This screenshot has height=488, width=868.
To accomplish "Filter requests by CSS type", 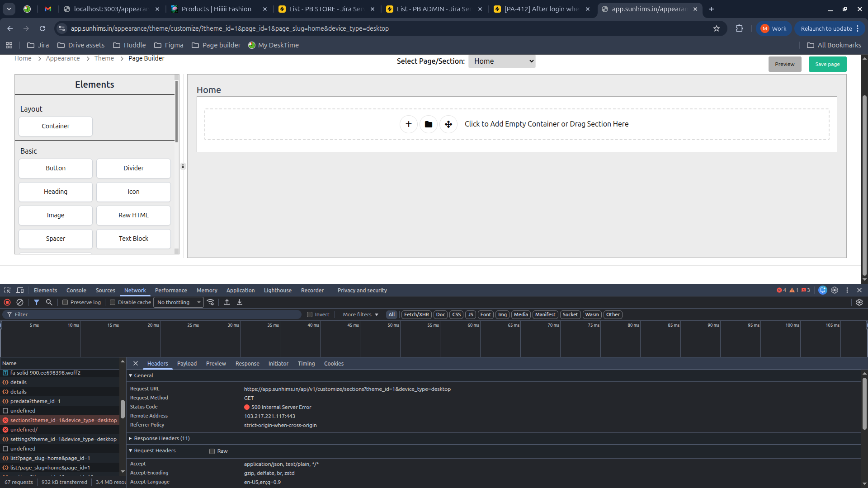I will coord(457,314).
